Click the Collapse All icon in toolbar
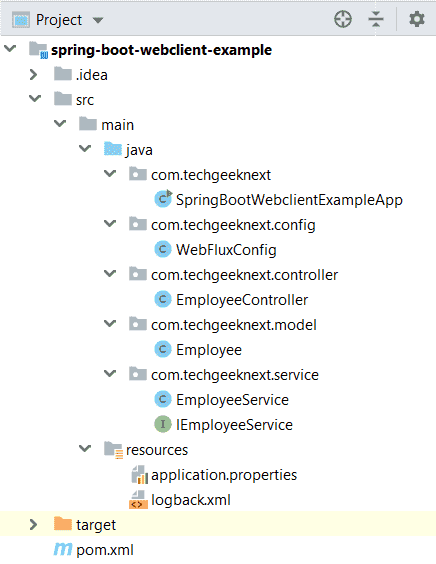Screen dimensions: 436x564 376,19
